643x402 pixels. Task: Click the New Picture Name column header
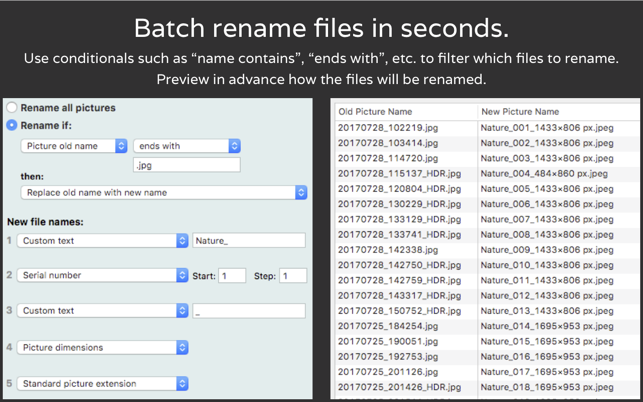[520, 112]
